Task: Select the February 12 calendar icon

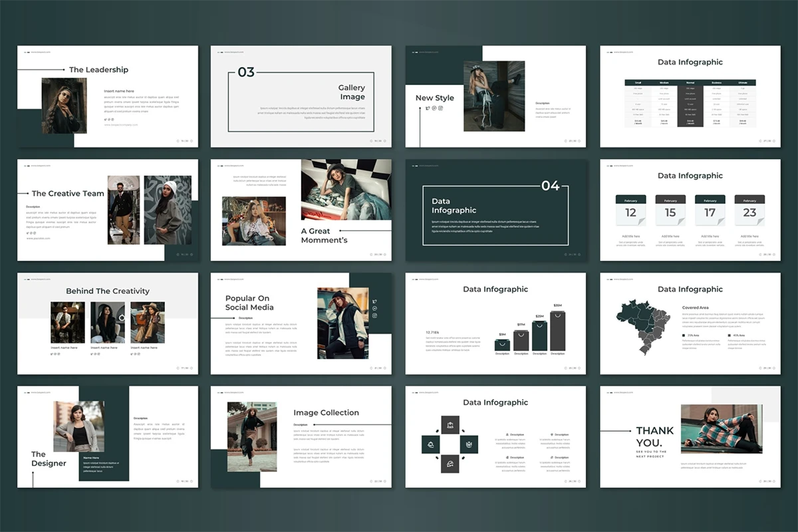Action: [x=630, y=210]
